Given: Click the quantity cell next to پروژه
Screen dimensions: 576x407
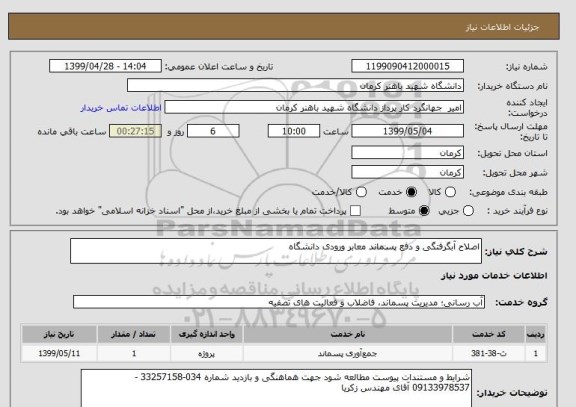Looking at the screenshot, I should click(x=134, y=353).
